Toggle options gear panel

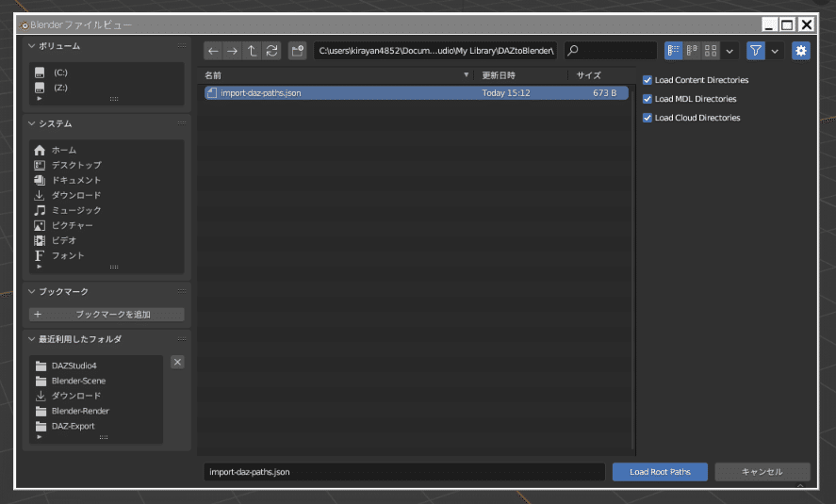(801, 51)
